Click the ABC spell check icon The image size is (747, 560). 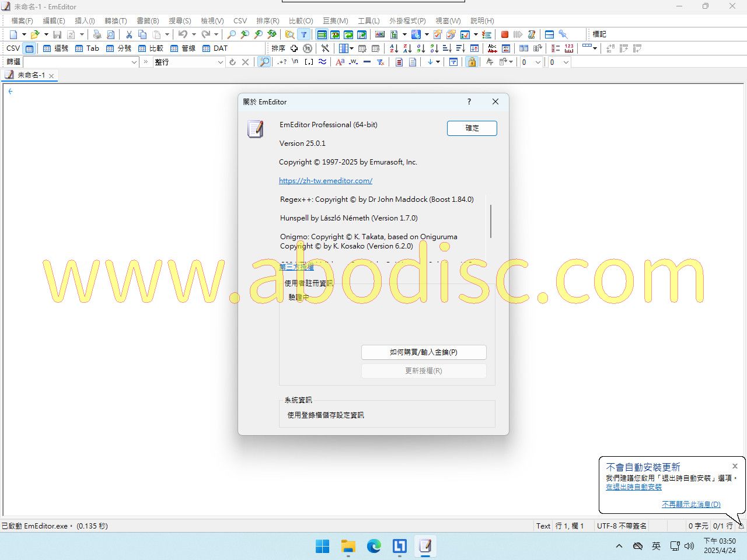click(380, 34)
